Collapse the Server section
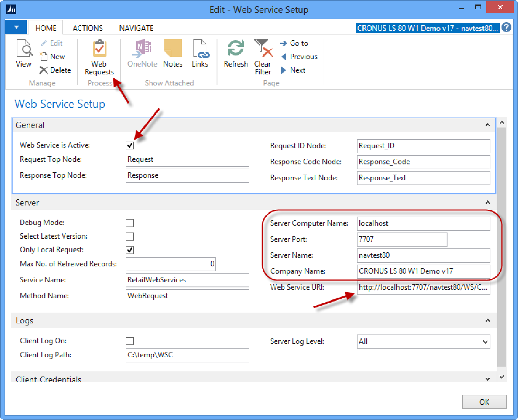The height and width of the screenshot is (420, 518). 487,202
